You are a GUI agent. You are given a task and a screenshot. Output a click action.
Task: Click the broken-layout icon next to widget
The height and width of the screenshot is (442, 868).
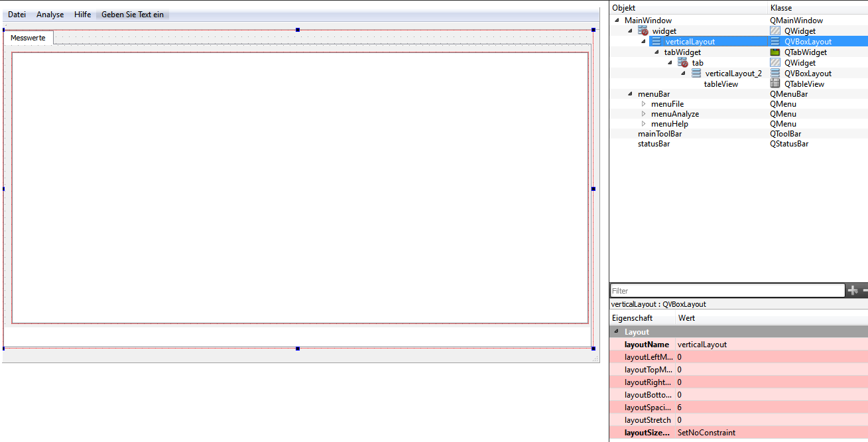tap(643, 31)
